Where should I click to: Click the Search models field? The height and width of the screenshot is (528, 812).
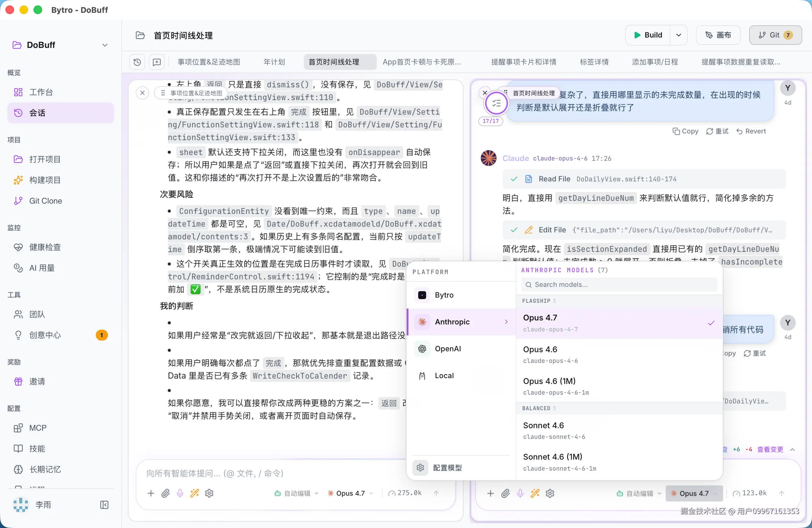point(619,285)
